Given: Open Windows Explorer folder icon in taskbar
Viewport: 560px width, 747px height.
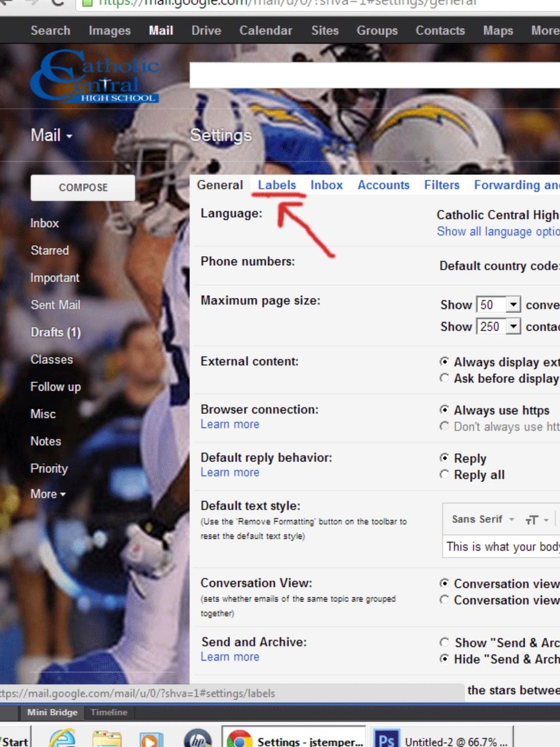Looking at the screenshot, I should pos(107,739).
